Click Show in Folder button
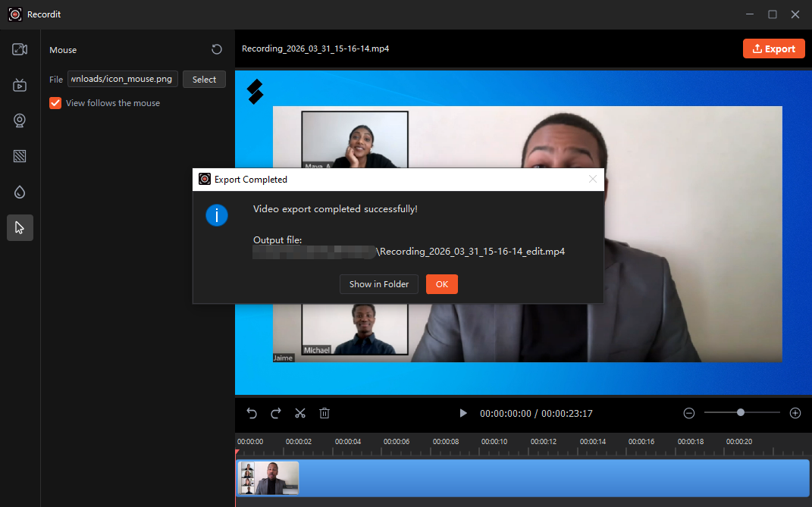 coord(379,284)
